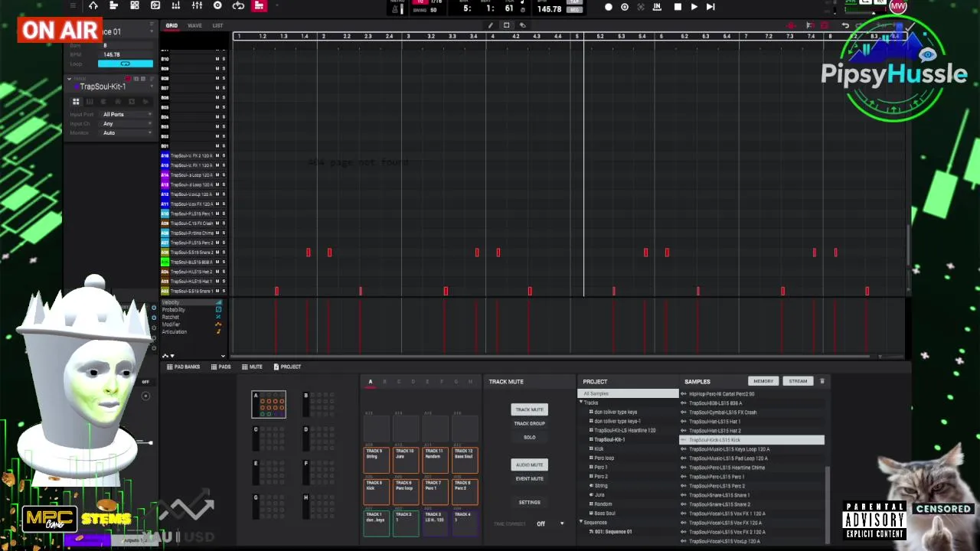
Task: Select pad bank A thumbnail
Action: [269, 404]
